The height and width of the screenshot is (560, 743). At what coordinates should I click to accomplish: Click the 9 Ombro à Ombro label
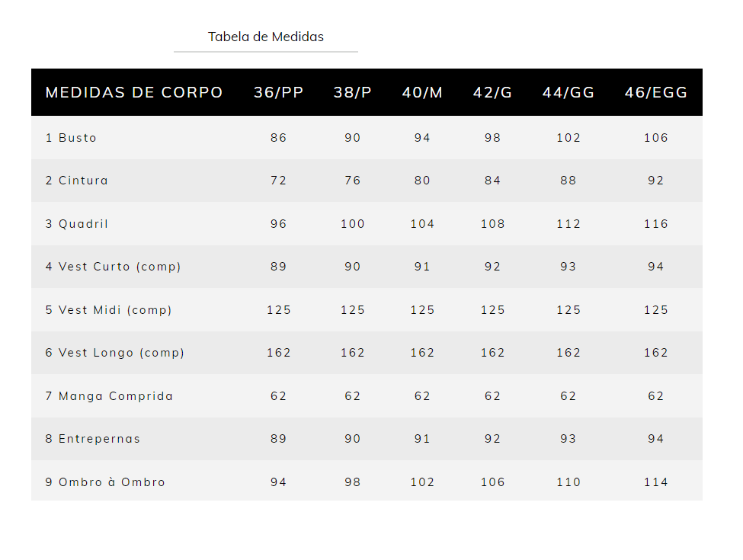105,482
